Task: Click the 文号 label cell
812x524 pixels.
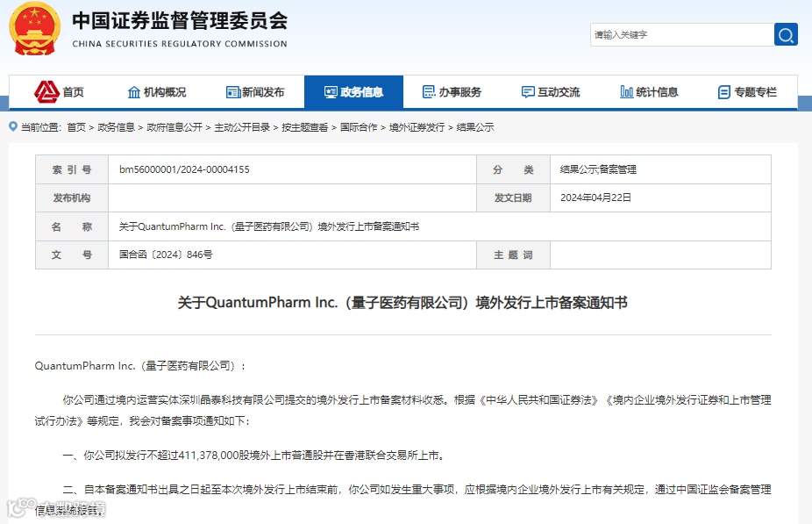Action: [72, 255]
